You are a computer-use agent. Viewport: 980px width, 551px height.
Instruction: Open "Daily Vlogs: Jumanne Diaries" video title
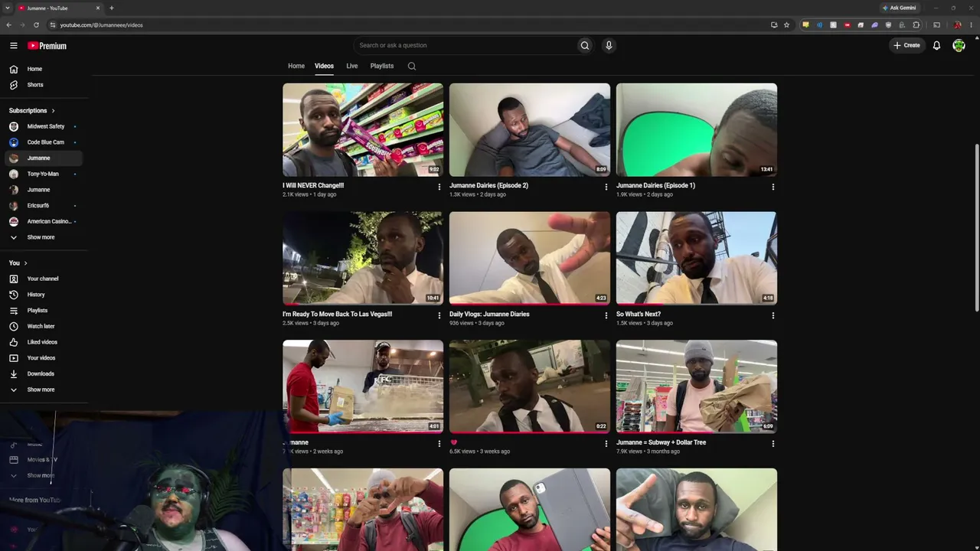pyautogui.click(x=489, y=314)
